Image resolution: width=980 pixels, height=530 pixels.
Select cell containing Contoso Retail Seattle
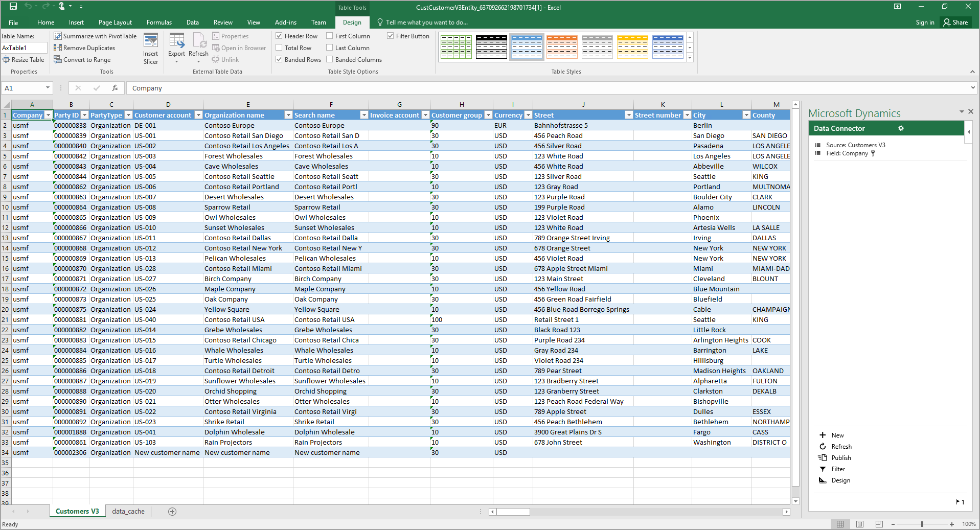click(x=248, y=176)
